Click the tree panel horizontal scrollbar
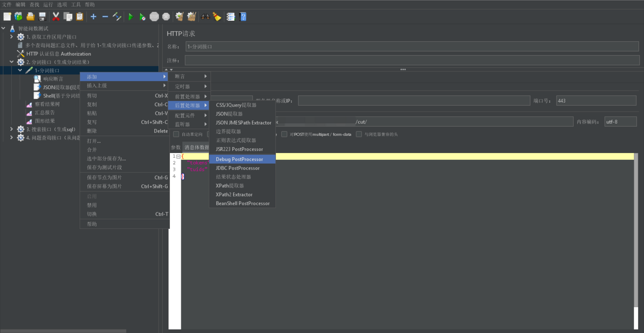 click(x=63, y=331)
